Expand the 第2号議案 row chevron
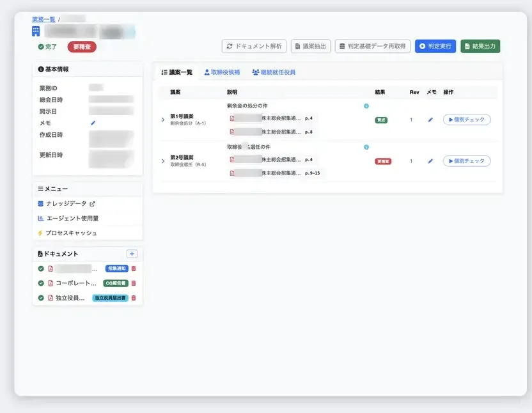The image size is (532, 413). coord(163,161)
